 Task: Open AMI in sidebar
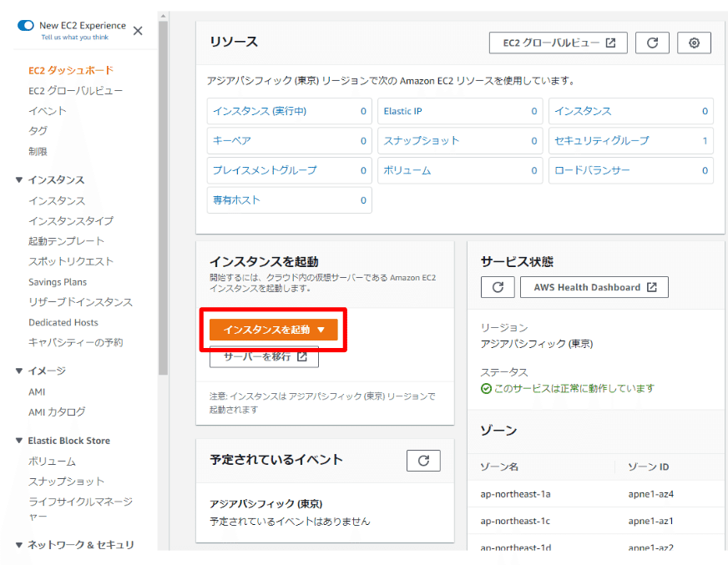(x=37, y=392)
